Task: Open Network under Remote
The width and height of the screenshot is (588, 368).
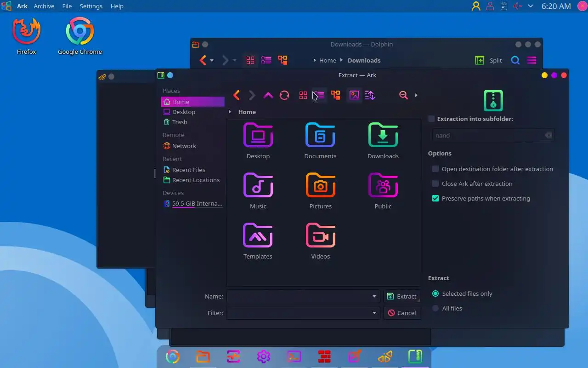Action: click(x=193, y=146)
